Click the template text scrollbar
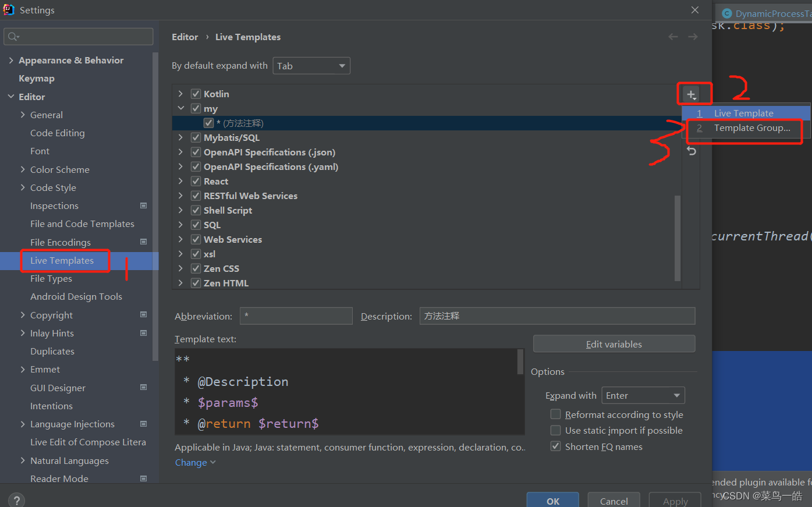The width and height of the screenshot is (812, 507). coord(520,361)
